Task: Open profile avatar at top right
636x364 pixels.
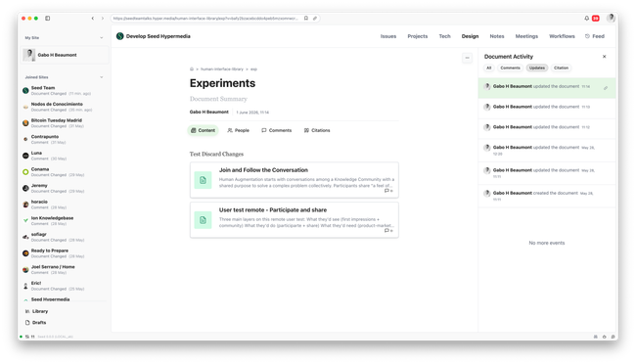Action: (x=611, y=18)
